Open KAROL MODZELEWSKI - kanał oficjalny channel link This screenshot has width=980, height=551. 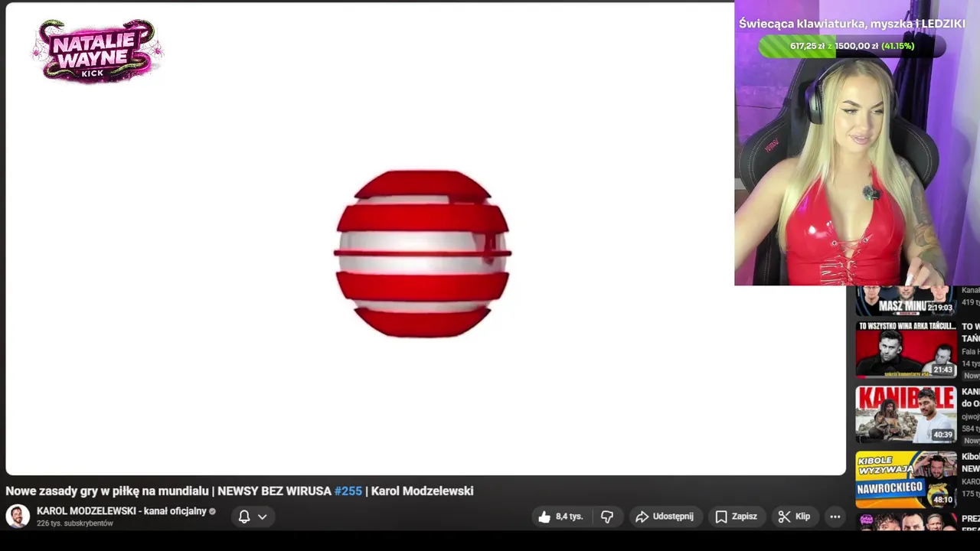point(122,510)
